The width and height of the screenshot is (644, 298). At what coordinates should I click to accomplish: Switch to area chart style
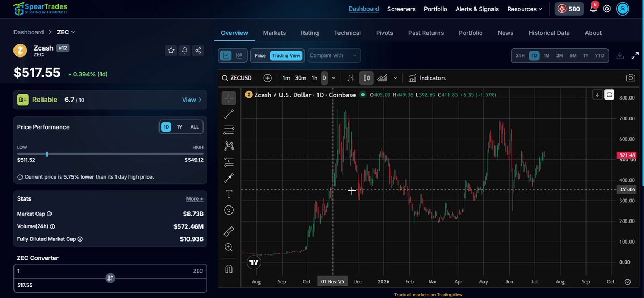coord(382,78)
